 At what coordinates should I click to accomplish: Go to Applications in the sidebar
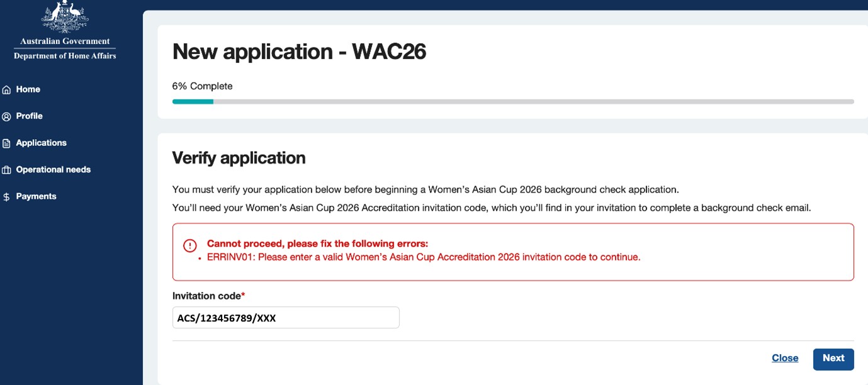pyautogui.click(x=42, y=143)
